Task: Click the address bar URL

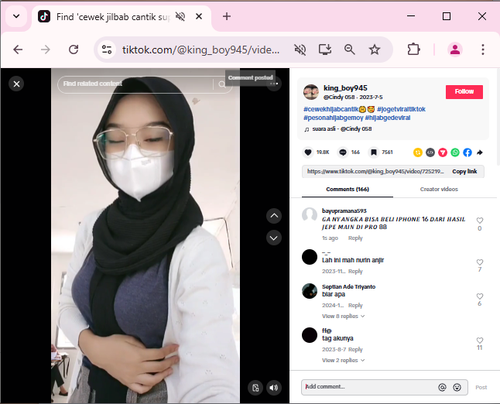Action: [201, 50]
